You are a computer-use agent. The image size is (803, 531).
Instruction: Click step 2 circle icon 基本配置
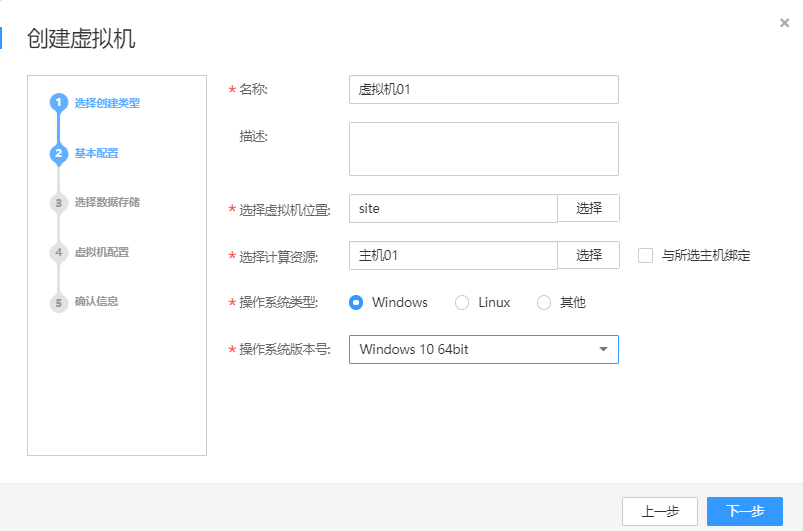pos(59,153)
